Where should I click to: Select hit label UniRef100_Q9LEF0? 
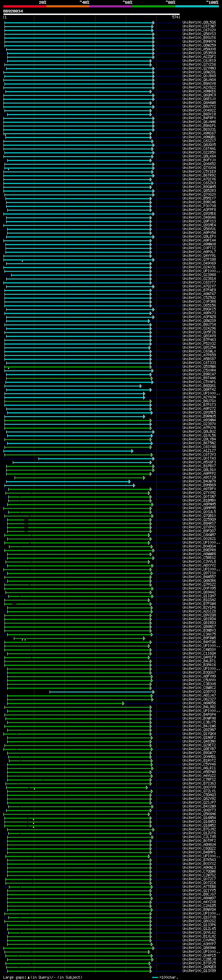[199, 236]
